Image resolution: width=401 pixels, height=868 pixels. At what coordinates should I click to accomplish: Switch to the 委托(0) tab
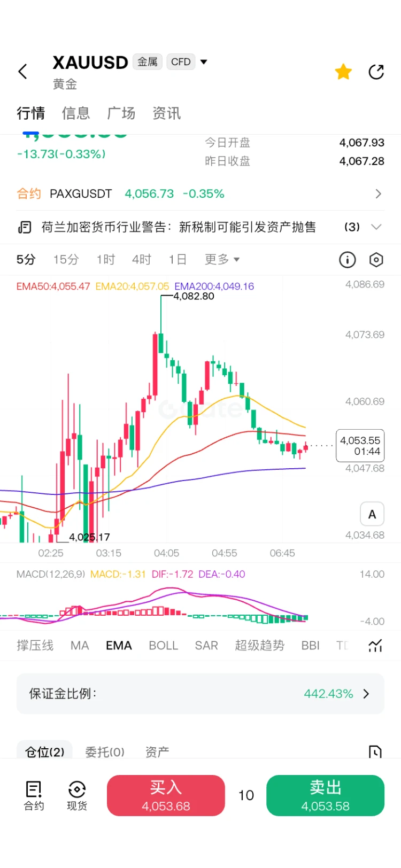(105, 752)
